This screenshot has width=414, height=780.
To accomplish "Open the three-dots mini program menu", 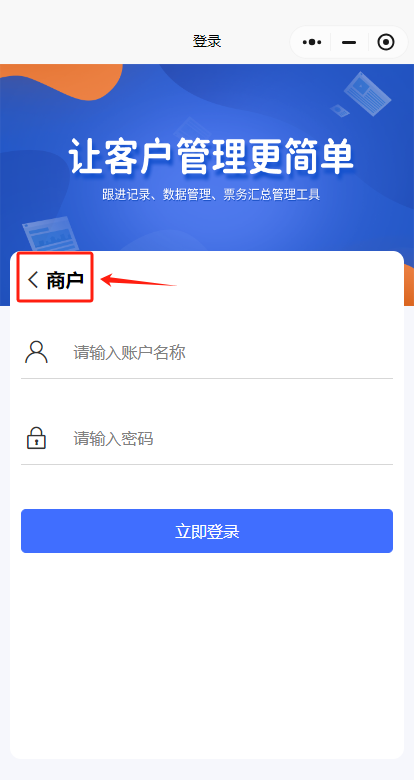I will pos(312,42).
